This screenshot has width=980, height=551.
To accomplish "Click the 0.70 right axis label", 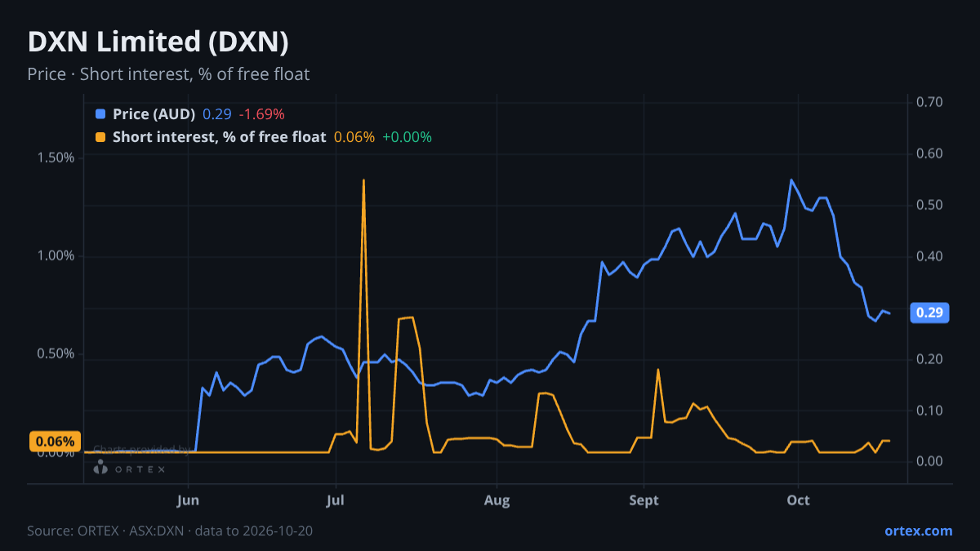I will tap(930, 102).
